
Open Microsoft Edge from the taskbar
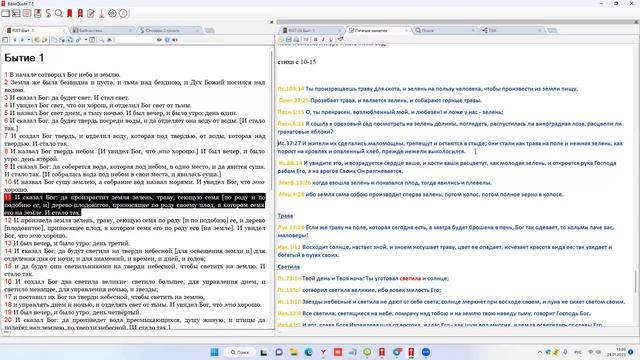[309, 352]
